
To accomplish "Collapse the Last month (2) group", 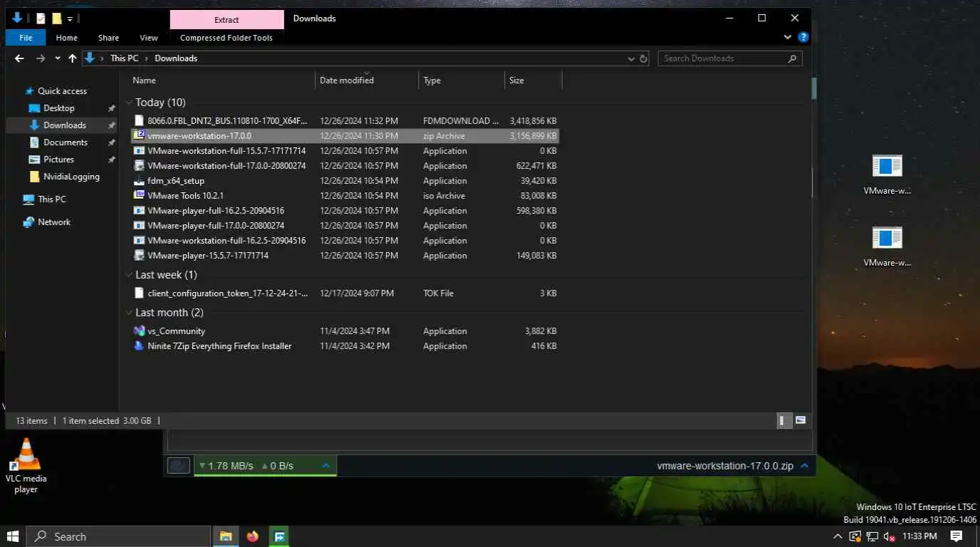I will coord(129,313).
